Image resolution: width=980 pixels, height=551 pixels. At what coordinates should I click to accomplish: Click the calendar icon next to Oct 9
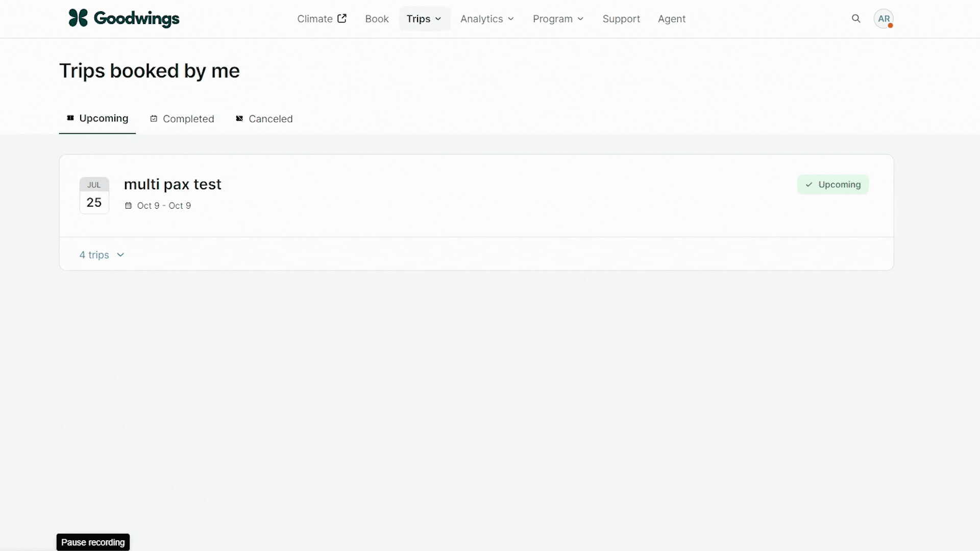click(128, 206)
